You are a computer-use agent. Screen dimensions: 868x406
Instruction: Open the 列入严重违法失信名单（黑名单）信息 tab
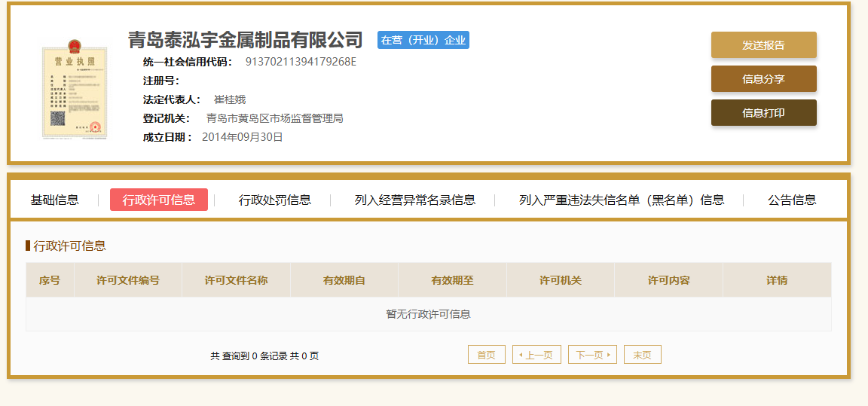(x=622, y=200)
